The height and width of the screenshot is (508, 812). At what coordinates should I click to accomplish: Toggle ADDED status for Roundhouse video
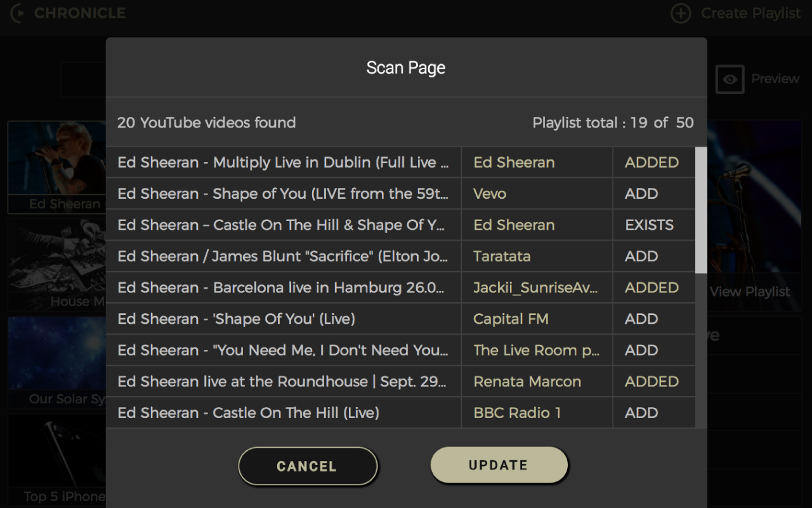point(652,382)
